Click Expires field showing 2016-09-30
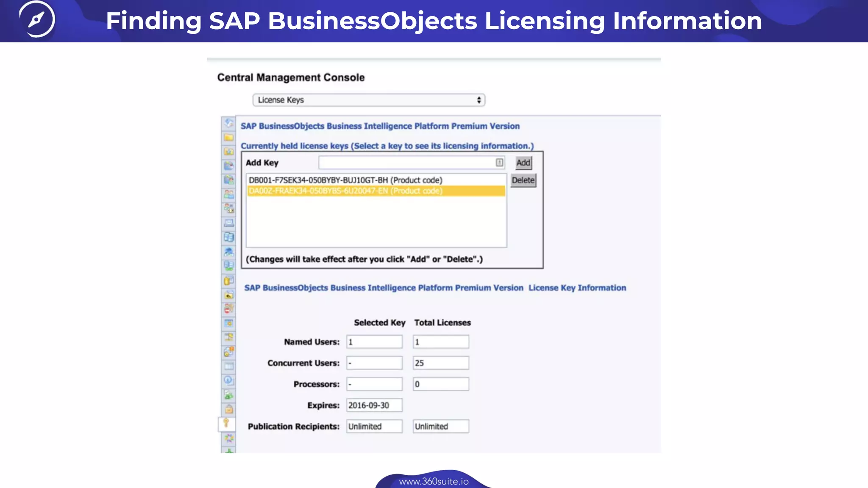Viewport: 868px width, 488px height. [x=374, y=405]
